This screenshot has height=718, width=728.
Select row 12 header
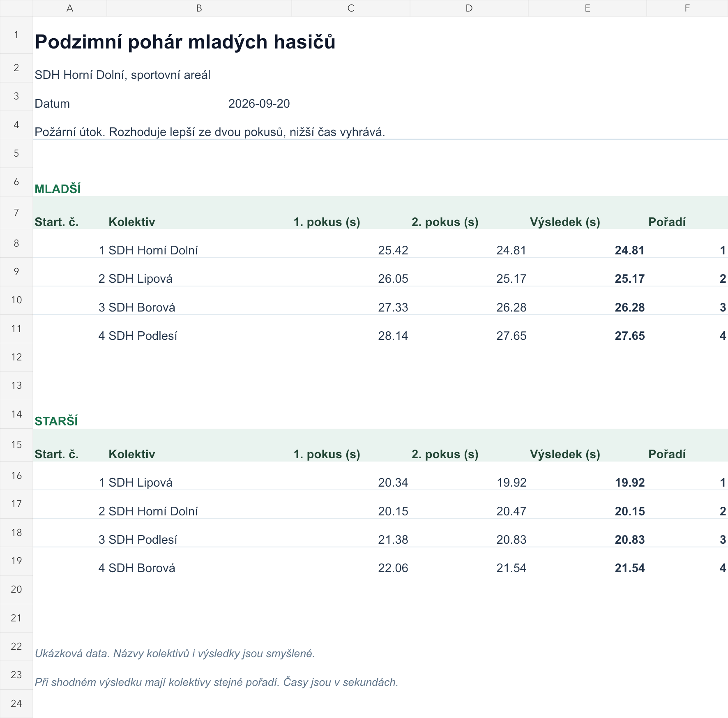pyautogui.click(x=16, y=357)
